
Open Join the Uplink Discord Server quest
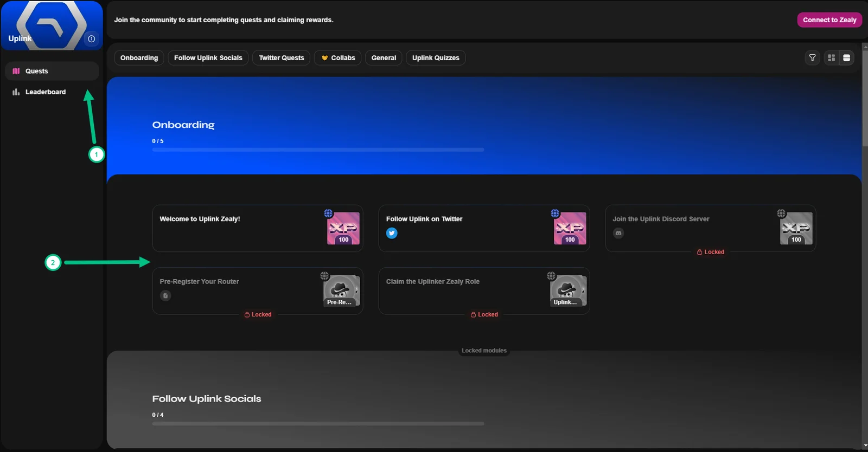(x=710, y=228)
